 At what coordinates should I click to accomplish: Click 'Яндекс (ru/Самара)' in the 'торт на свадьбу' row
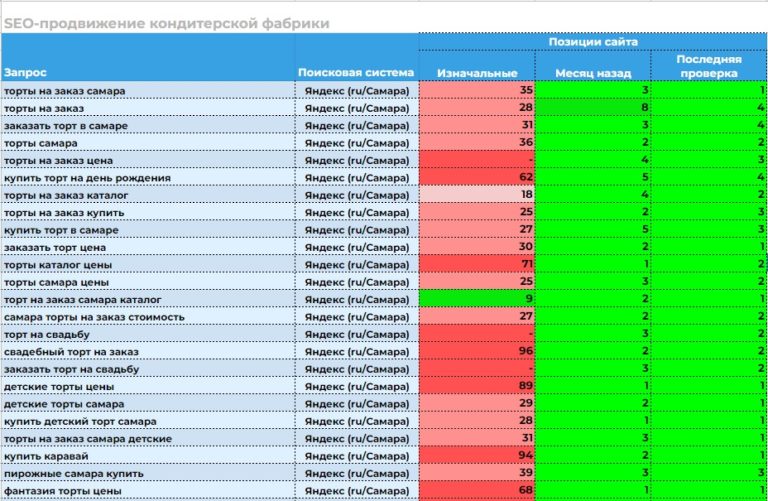point(357,334)
